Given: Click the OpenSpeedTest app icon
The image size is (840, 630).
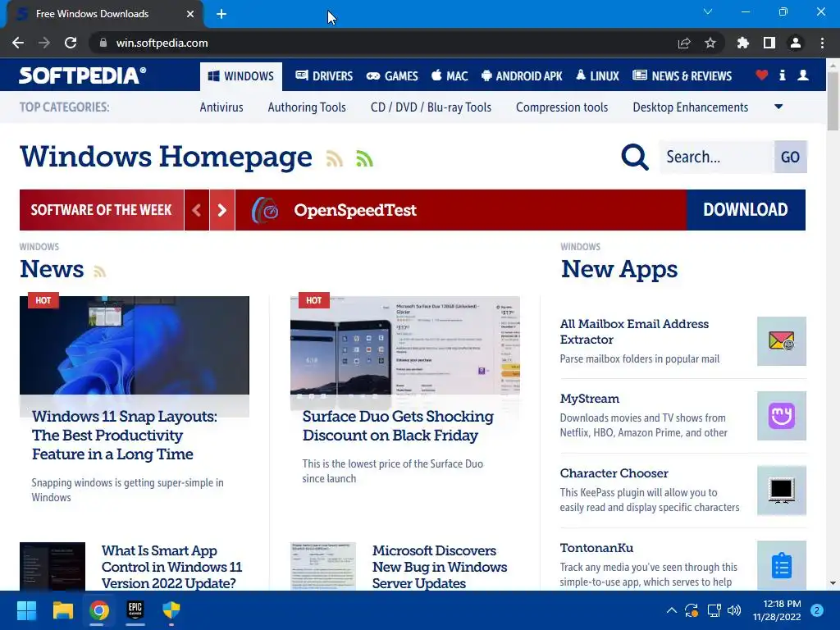Looking at the screenshot, I should (265, 210).
